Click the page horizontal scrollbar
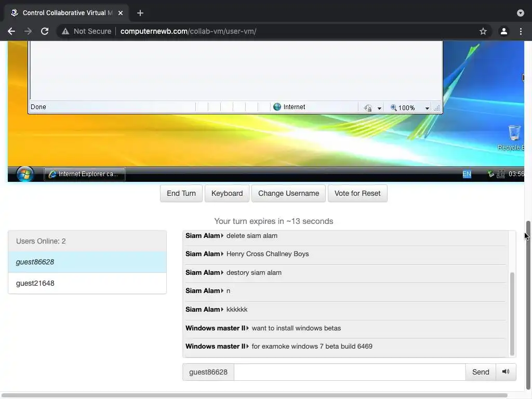Image resolution: width=532 pixels, height=399 pixels. click(255, 395)
